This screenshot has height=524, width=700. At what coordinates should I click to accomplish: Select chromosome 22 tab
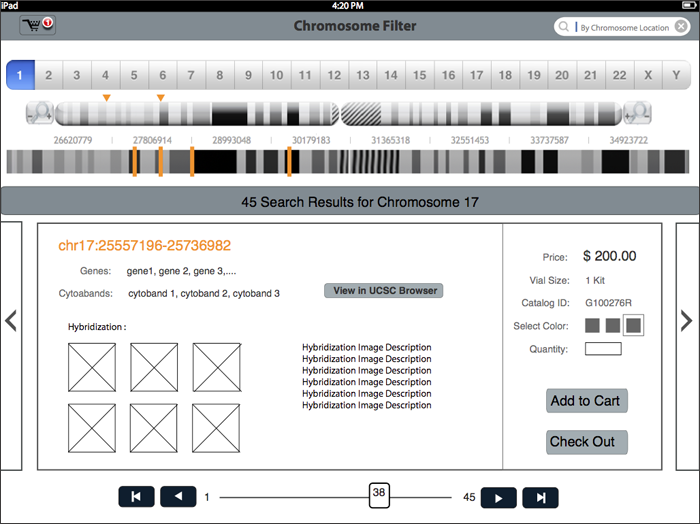pyautogui.click(x=619, y=75)
